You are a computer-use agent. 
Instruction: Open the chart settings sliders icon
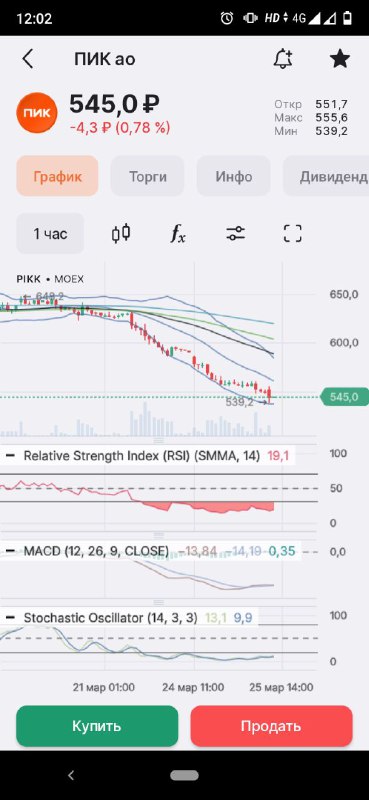point(235,234)
